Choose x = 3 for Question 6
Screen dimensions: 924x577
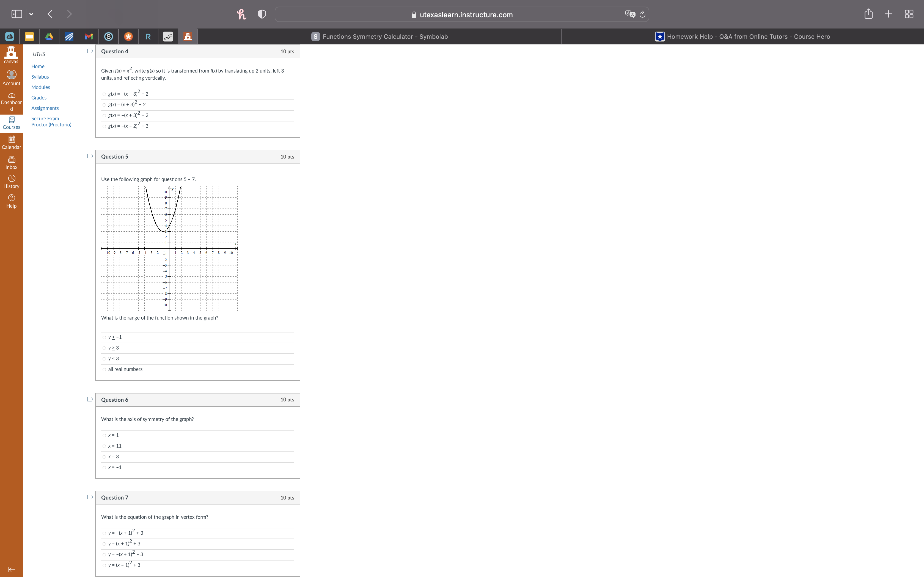[104, 457]
